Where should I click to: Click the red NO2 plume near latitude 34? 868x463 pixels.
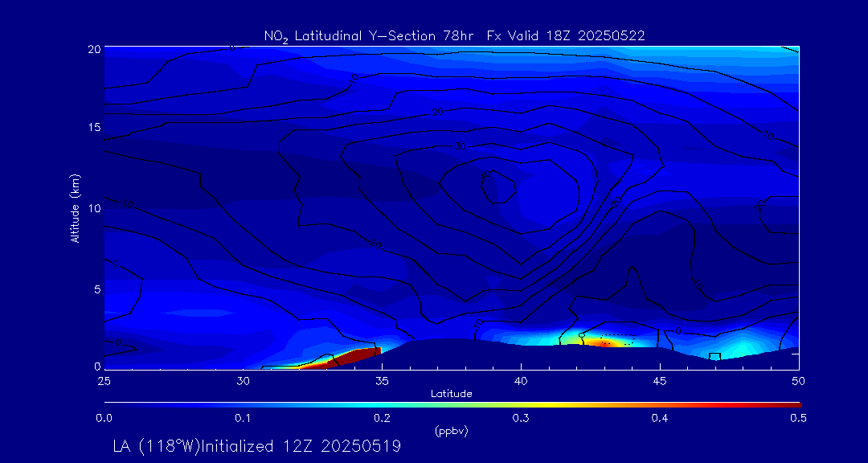point(354,355)
